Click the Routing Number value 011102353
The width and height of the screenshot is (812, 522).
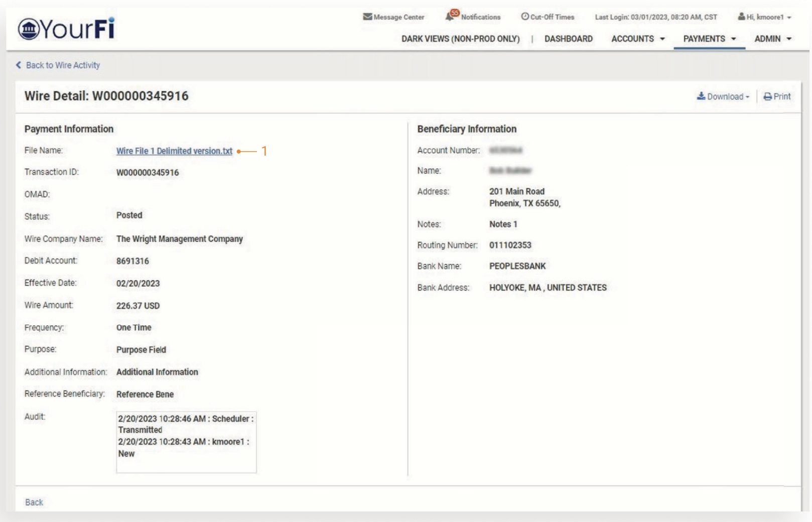click(x=510, y=245)
